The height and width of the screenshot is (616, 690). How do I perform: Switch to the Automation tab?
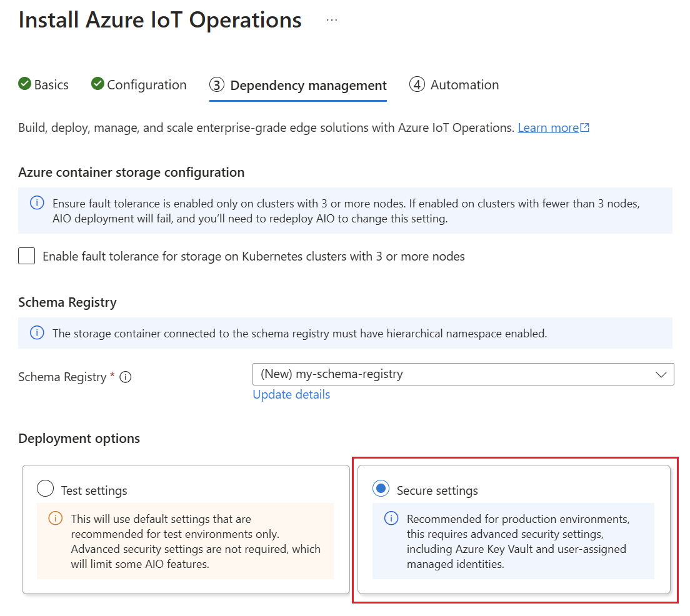tap(464, 84)
